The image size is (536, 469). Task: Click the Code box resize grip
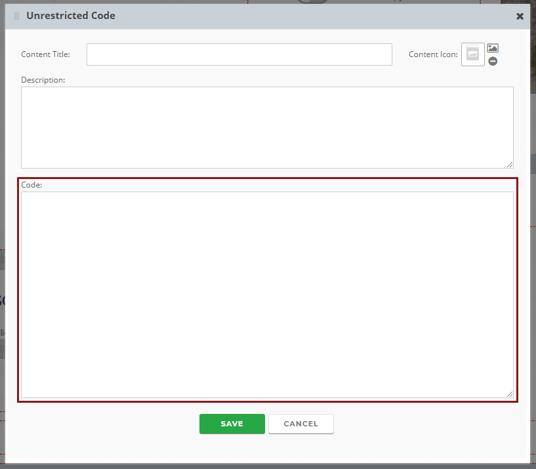(510, 394)
